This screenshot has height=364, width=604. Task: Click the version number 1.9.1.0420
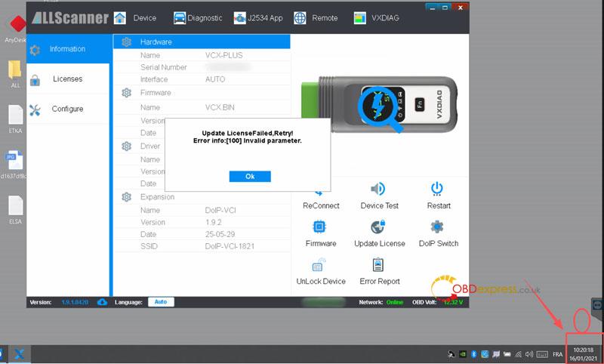(75, 302)
